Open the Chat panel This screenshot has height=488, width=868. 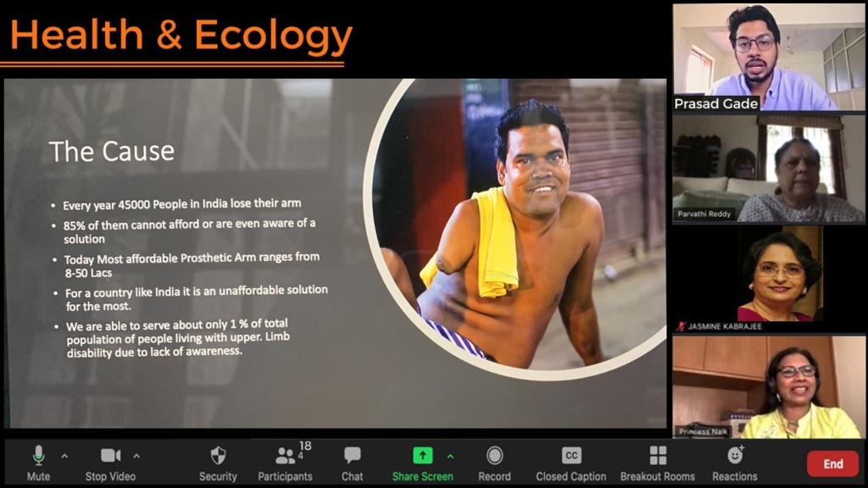click(352, 457)
